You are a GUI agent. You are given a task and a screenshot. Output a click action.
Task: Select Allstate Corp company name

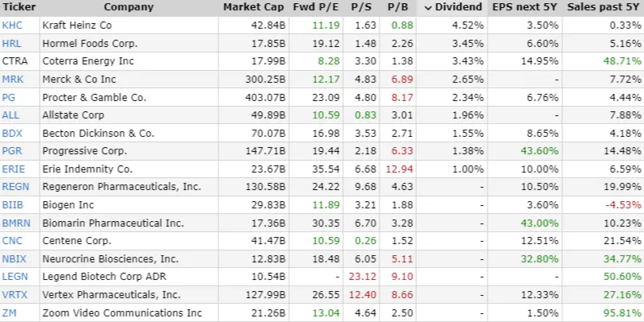(73, 115)
